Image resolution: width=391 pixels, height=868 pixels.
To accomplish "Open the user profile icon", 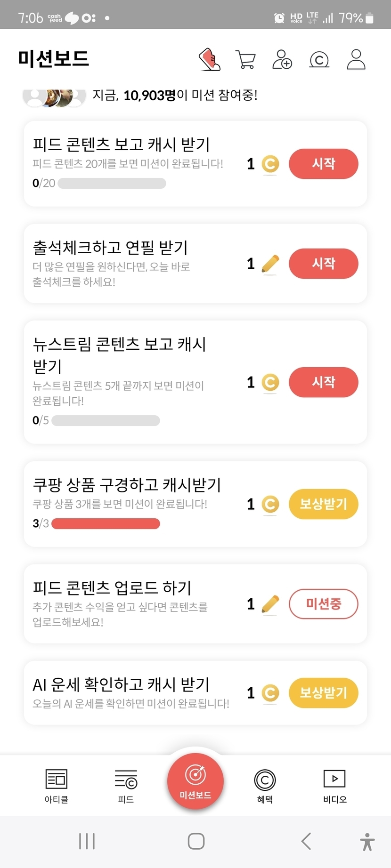I will click(x=356, y=60).
